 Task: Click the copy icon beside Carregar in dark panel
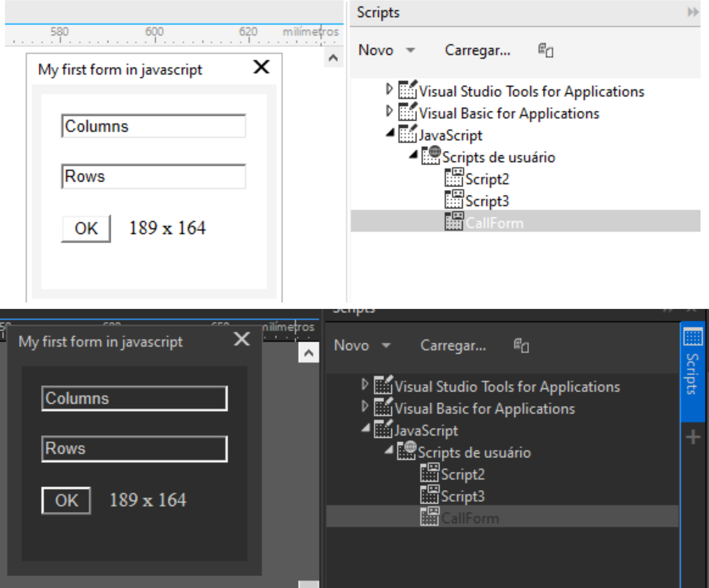521,345
